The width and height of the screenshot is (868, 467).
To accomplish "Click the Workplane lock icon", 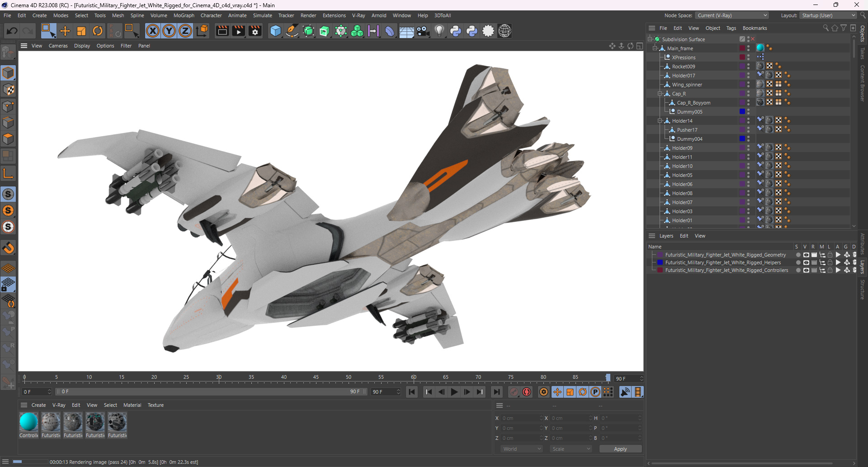I will 9,285.
